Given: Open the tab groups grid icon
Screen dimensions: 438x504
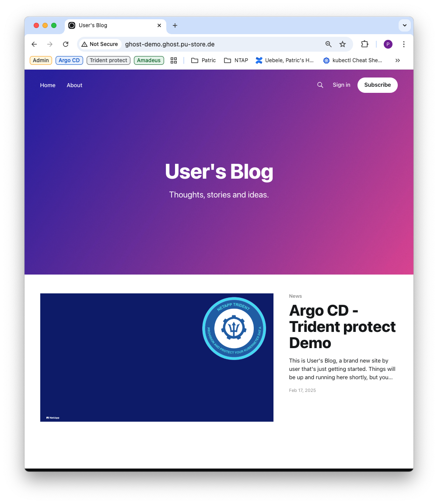Looking at the screenshot, I should [174, 60].
